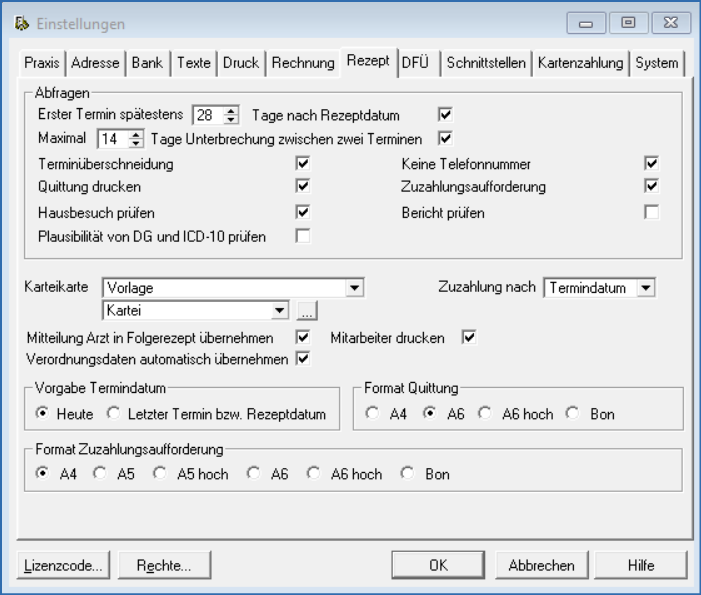Open the Zuzahlung nach Termindatum dropdown
Screen dimensions: 701x595
(646, 288)
